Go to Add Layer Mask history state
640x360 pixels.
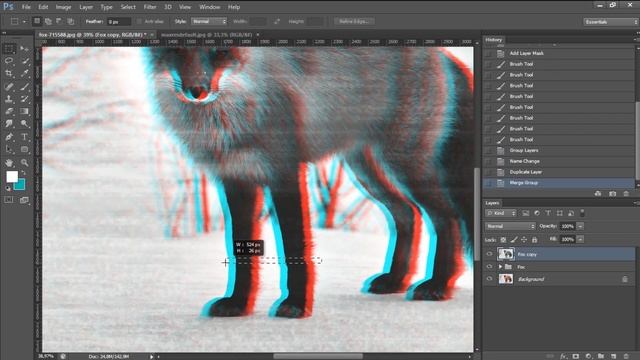(x=527, y=53)
